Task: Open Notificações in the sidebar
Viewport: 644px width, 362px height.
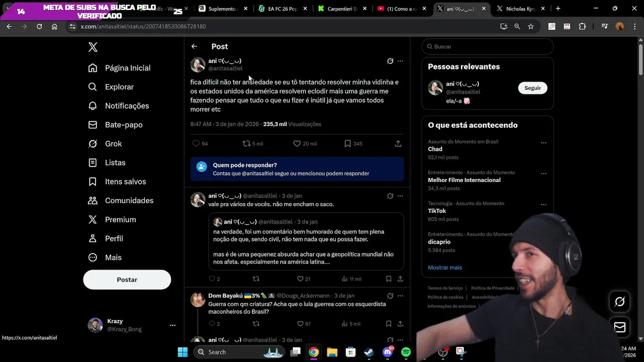Action: point(118,106)
